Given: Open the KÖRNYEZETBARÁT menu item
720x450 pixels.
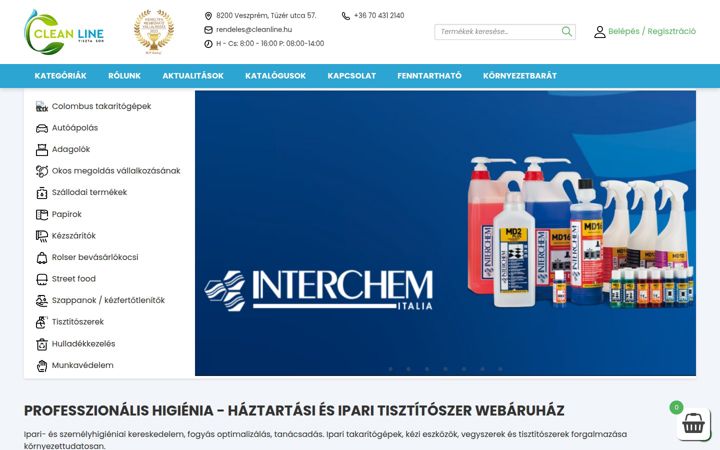Looking at the screenshot, I should (520, 76).
